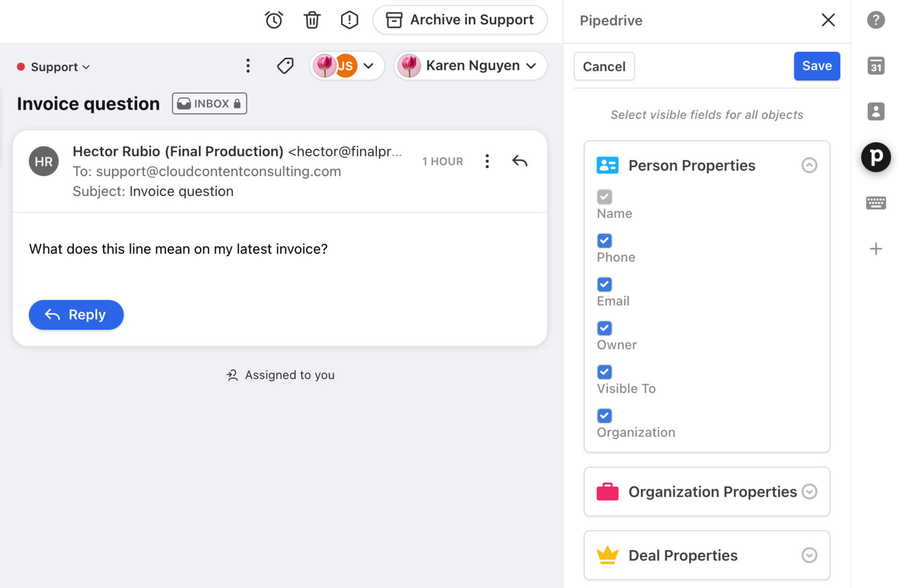Viewport: 898px width, 588px height.
Task: Uncheck the Owner checkbox
Action: tap(604, 328)
